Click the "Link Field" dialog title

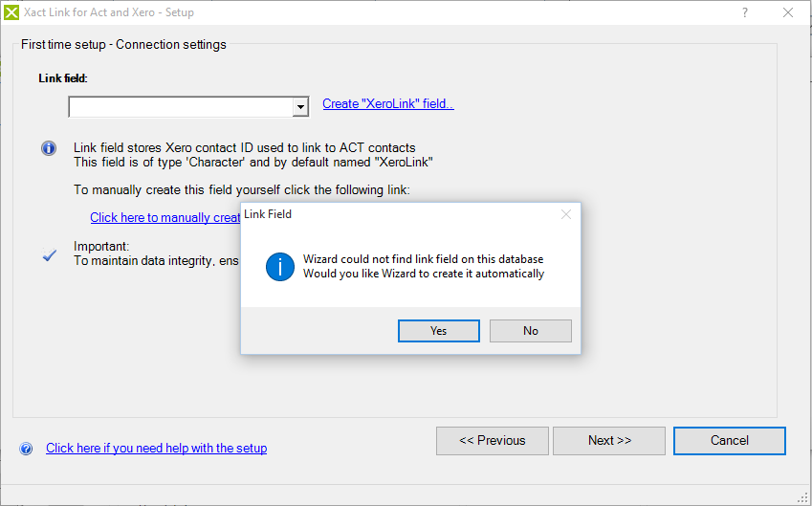tap(268, 214)
